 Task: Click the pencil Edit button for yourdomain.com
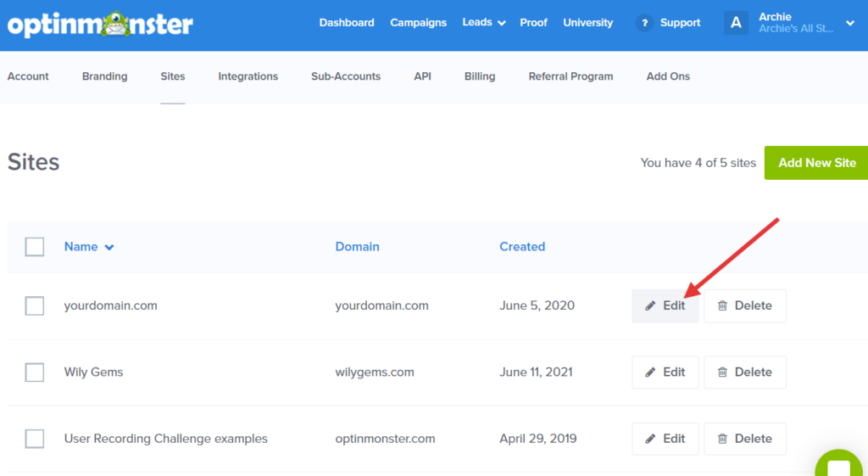tap(665, 305)
